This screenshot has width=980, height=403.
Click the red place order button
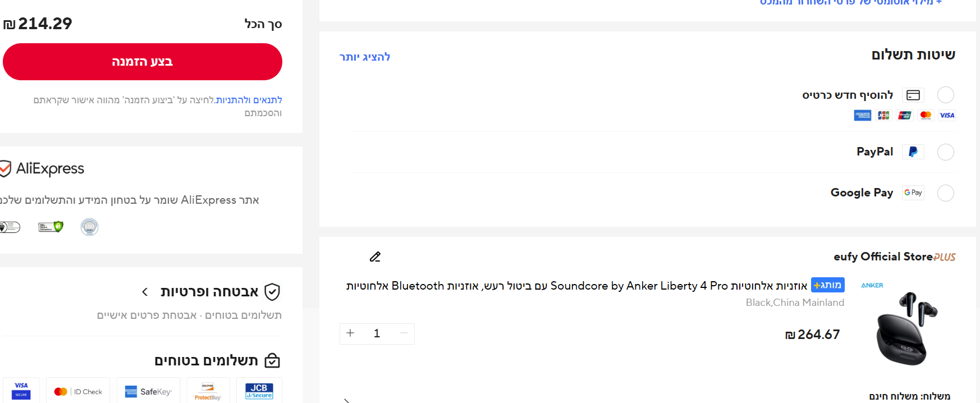tap(143, 62)
